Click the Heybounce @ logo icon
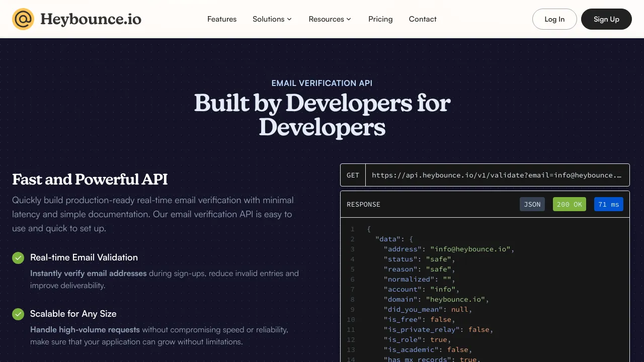644x362 pixels. coord(23,19)
